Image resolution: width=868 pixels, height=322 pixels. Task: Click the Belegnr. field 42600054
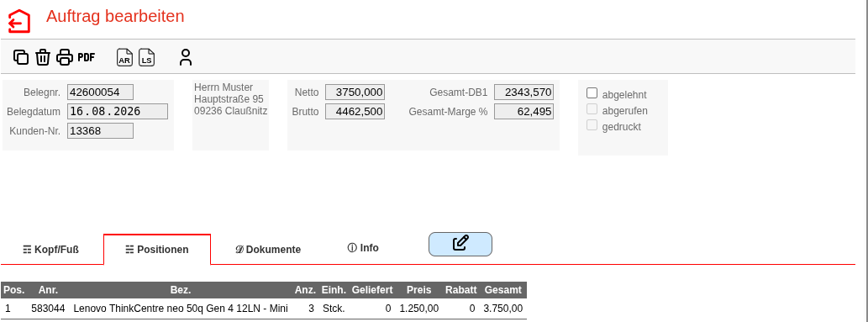pyautogui.click(x=100, y=92)
